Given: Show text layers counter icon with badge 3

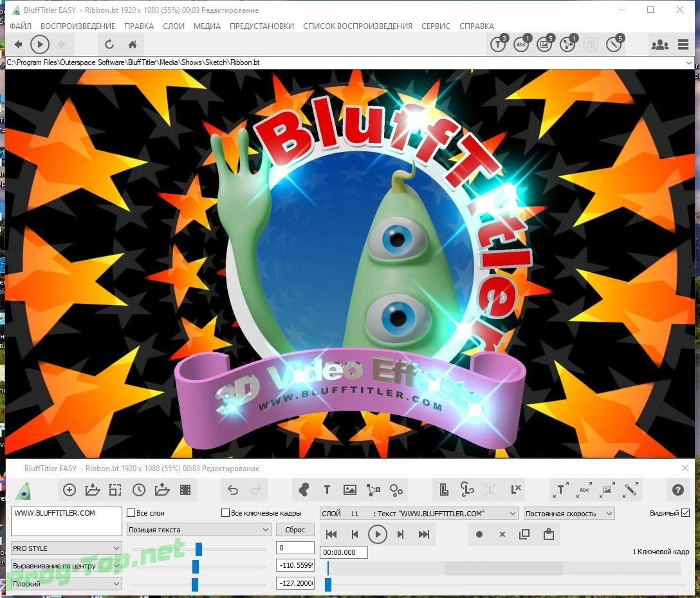Looking at the screenshot, I should [x=498, y=44].
